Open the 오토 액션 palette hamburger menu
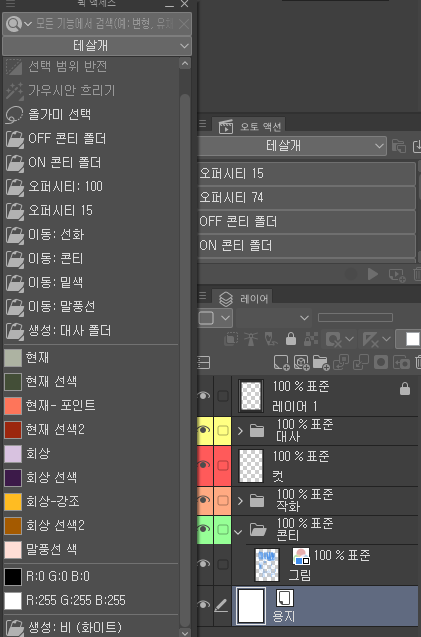Image resolution: width=421 pixels, height=637 pixels. (202, 124)
